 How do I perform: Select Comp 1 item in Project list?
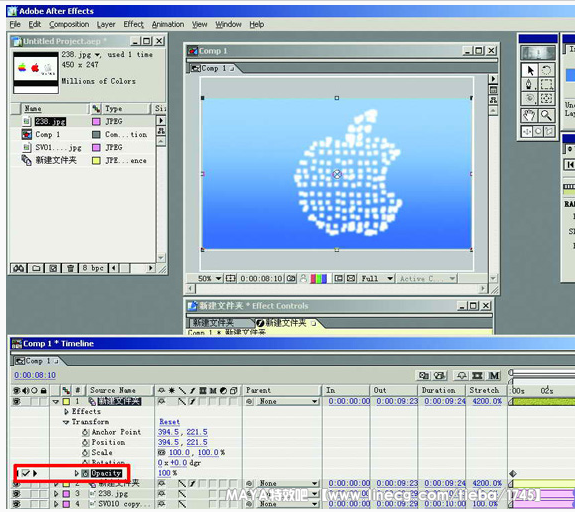tap(47, 135)
